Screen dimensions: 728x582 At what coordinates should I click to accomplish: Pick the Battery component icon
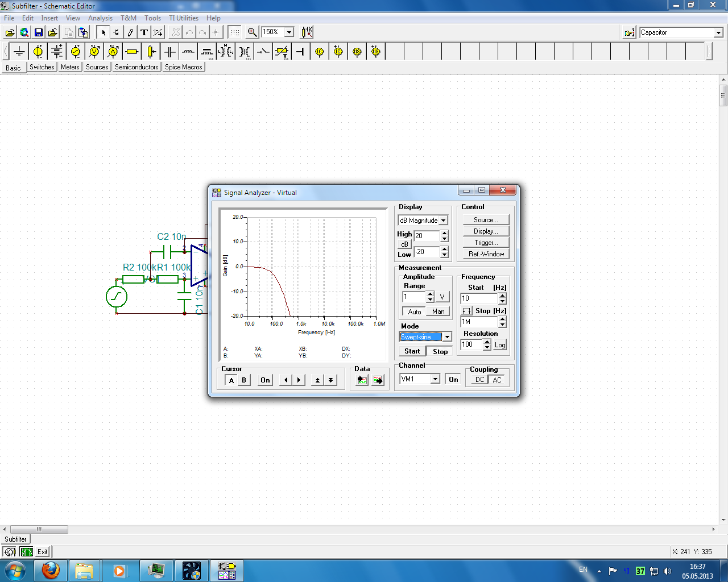[x=57, y=52]
